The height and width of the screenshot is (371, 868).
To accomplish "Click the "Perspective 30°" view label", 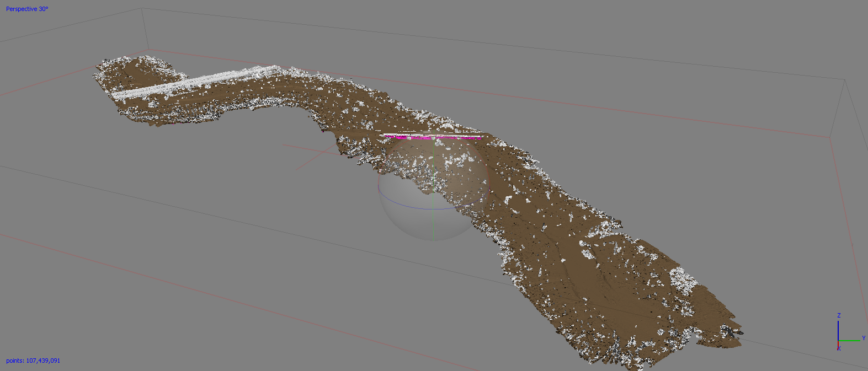I will 27,9.
